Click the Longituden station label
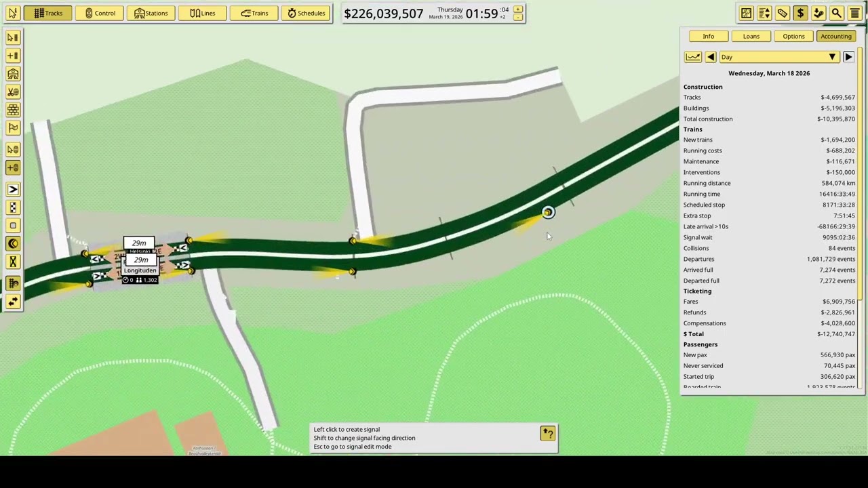This screenshot has height=488, width=868. [140, 270]
